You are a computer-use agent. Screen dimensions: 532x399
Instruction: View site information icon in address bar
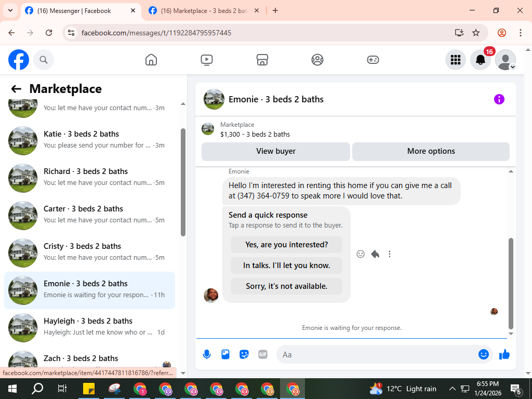(x=71, y=33)
